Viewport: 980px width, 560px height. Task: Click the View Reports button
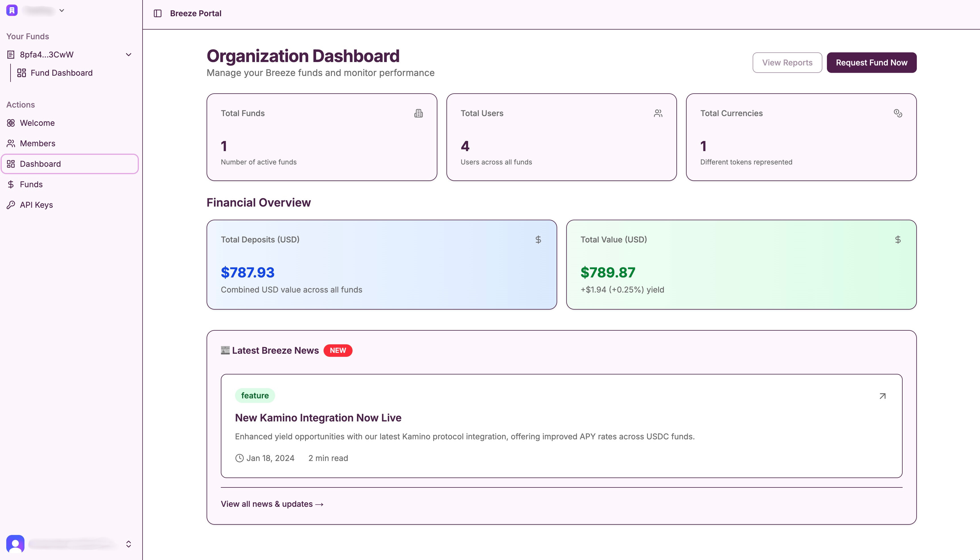coord(787,62)
